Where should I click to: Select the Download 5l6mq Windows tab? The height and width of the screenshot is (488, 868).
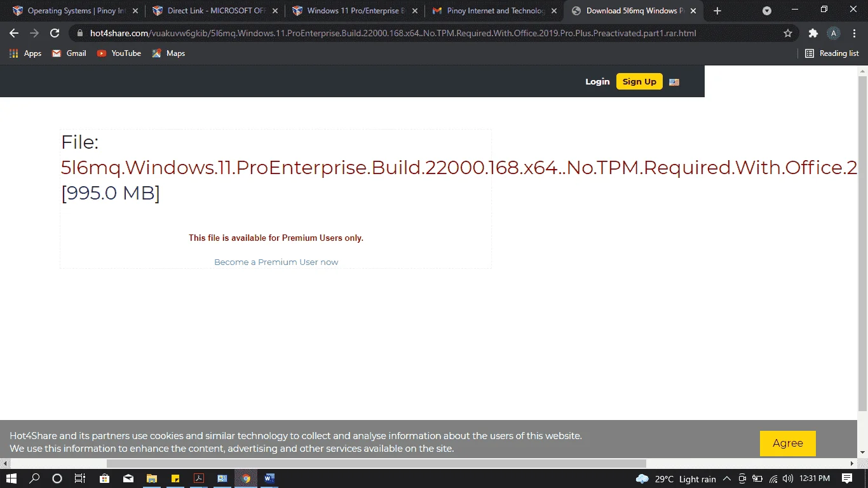click(x=634, y=11)
